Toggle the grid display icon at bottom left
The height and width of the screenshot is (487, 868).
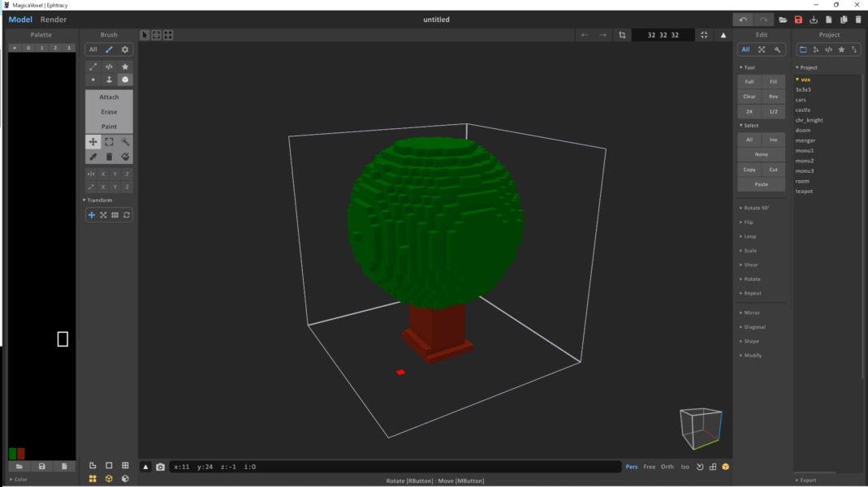pyautogui.click(x=125, y=466)
